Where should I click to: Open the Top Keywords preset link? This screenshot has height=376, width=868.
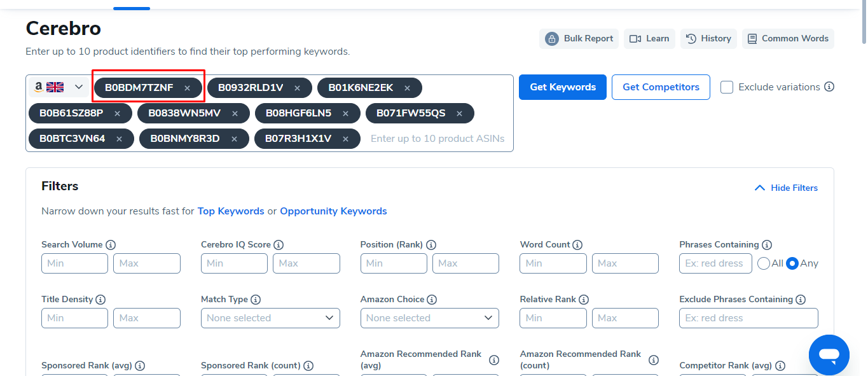[x=231, y=211]
